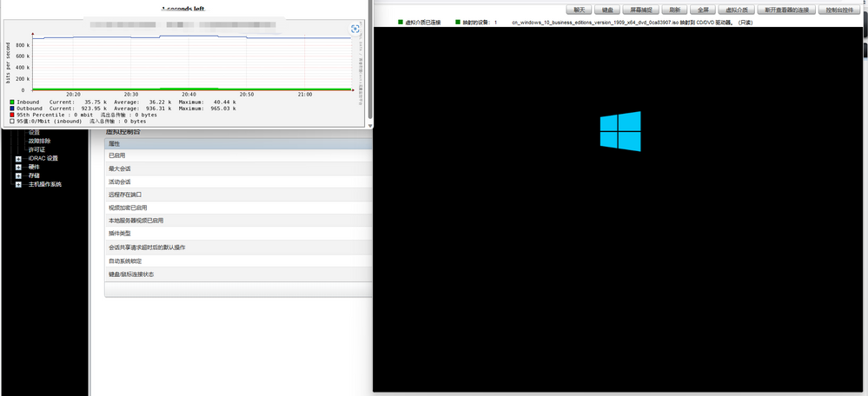Click the 自动系统锁定 property row

click(x=239, y=261)
